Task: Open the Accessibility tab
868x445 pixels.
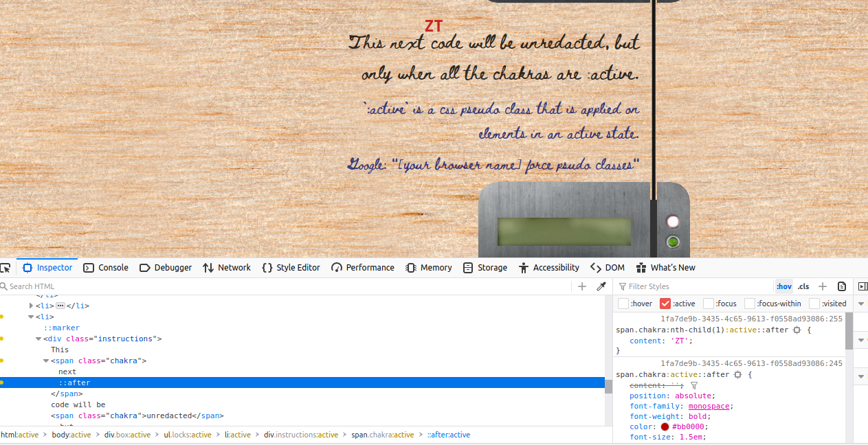Action: coord(549,268)
